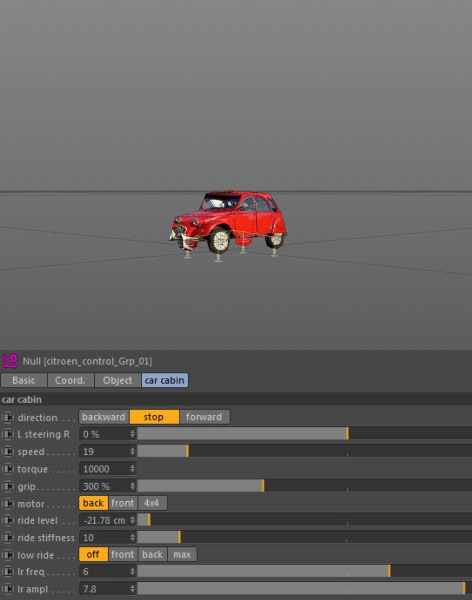The width and height of the screenshot is (472, 600).
Task: Choose front motor drive
Action: 123,503
